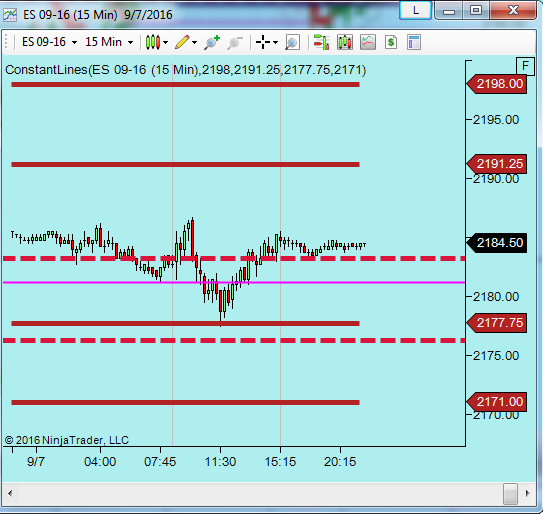Select the solid red line at 2171
The height and width of the screenshot is (514, 543).
pyautogui.click(x=185, y=402)
